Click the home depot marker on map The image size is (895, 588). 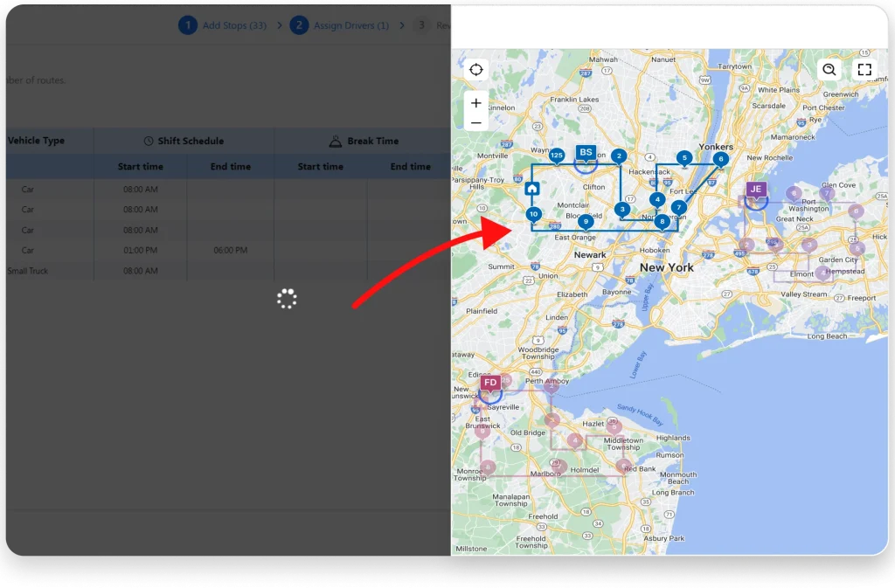(x=532, y=189)
